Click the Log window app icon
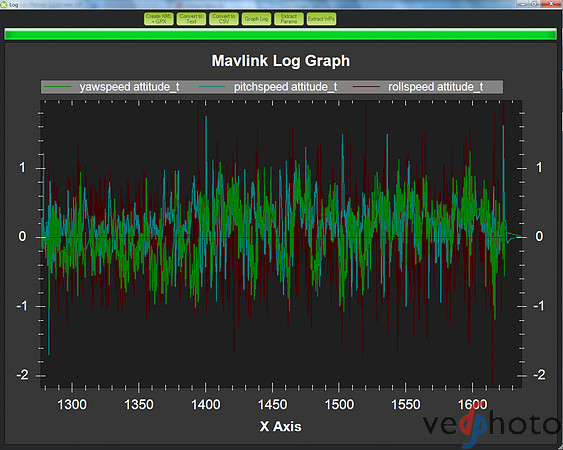 [x=4, y=4]
